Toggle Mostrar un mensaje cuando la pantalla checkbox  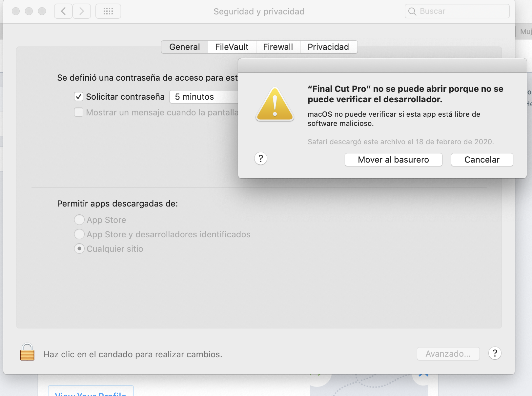tap(79, 112)
